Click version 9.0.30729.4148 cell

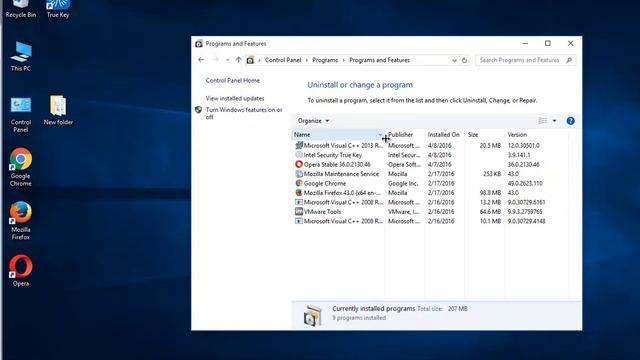coord(526,221)
